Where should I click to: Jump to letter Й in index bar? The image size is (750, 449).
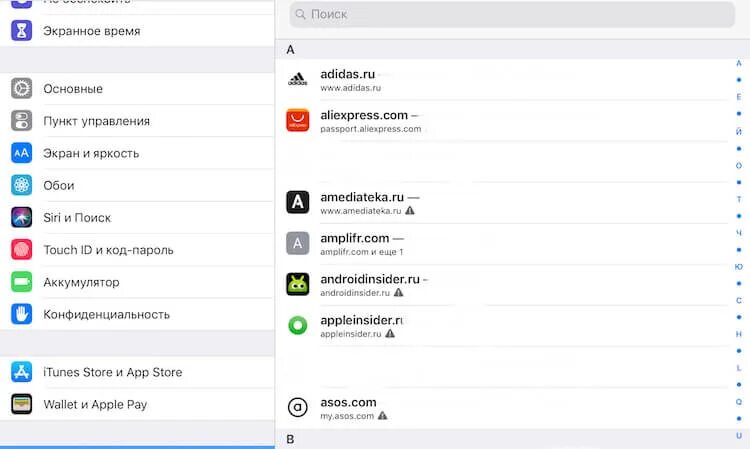pos(739,131)
